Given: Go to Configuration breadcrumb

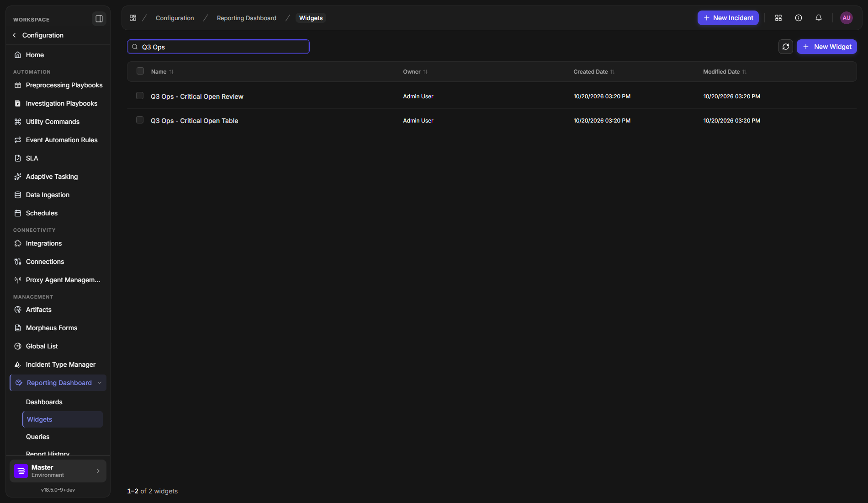Looking at the screenshot, I should [x=175, y=18].
